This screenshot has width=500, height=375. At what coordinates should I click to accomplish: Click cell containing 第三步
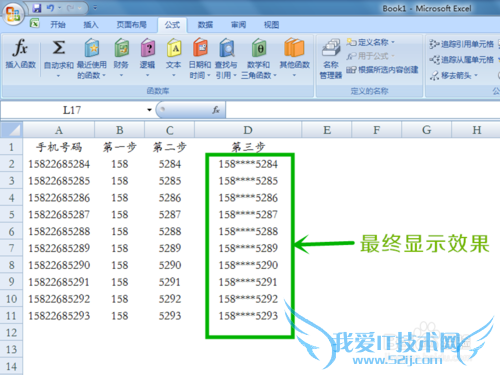pos(248,147)
